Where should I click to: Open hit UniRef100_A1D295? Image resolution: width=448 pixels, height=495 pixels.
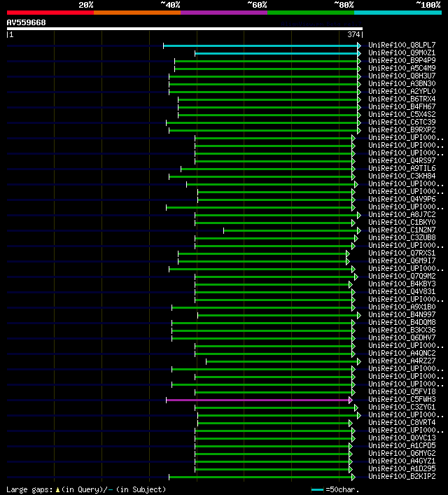(x=402, y=468)
